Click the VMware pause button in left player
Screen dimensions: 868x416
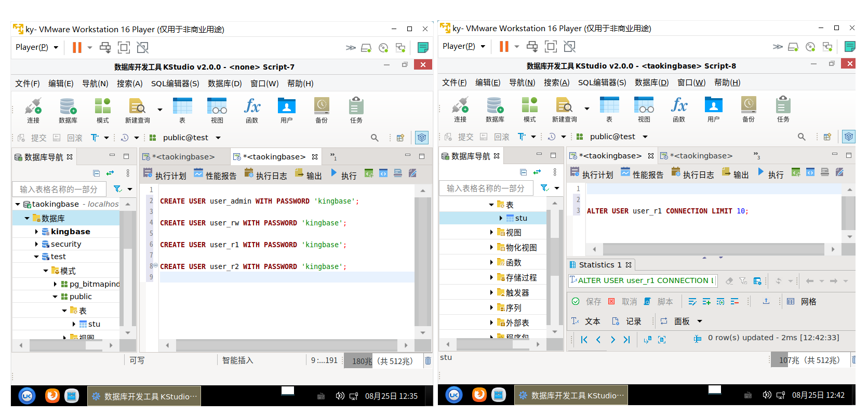[77, 47]
